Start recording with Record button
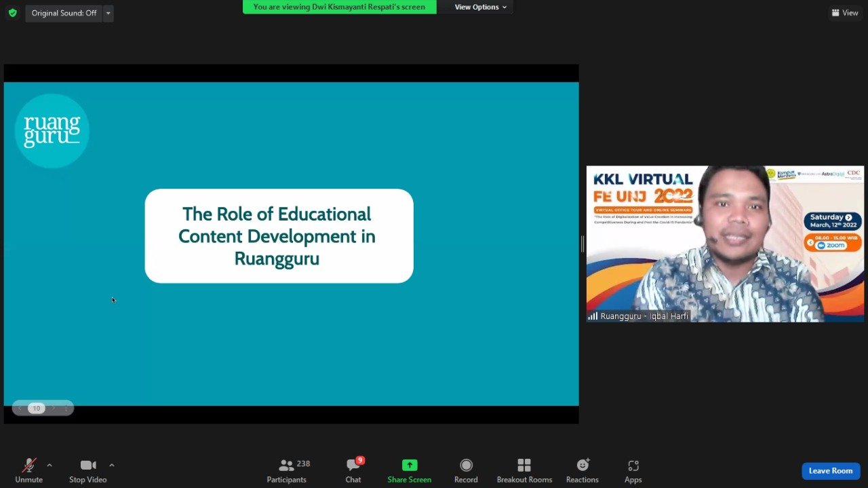 tap(466, 470)
